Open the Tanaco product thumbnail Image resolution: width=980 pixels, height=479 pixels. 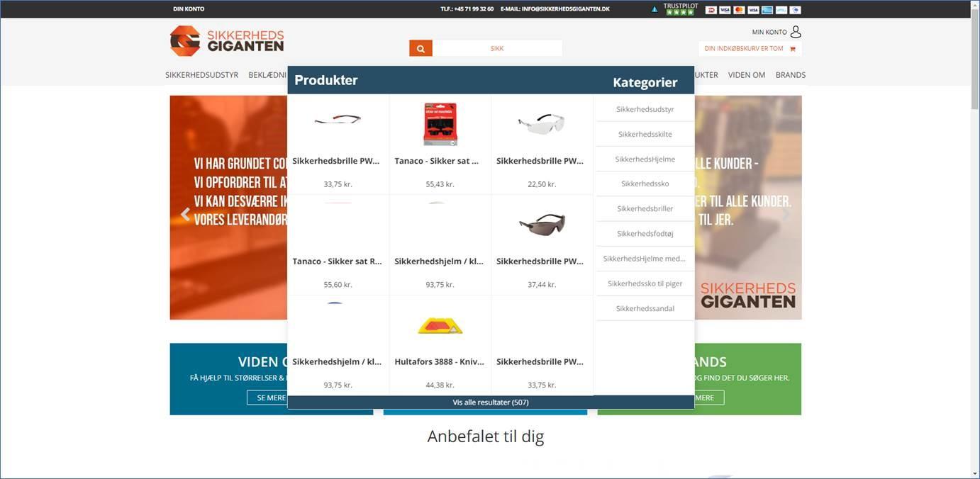coord(440,124)
